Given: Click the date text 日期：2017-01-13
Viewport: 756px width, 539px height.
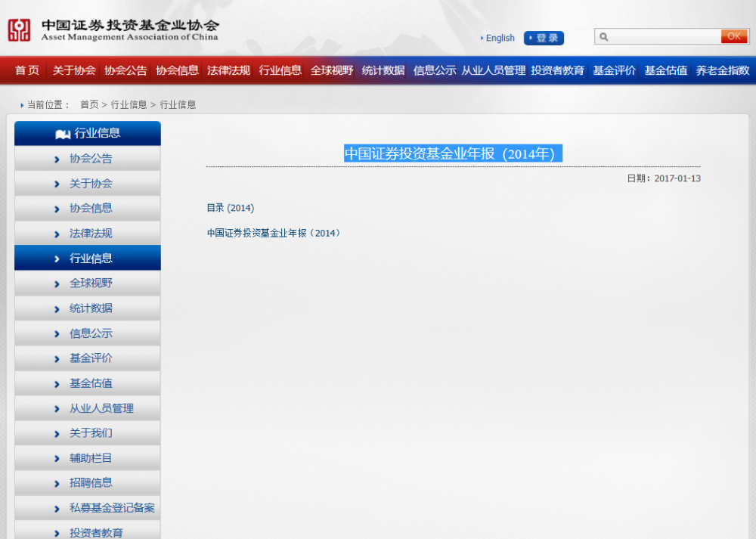Looking at the screenshot, I should [x=664, y=178].
